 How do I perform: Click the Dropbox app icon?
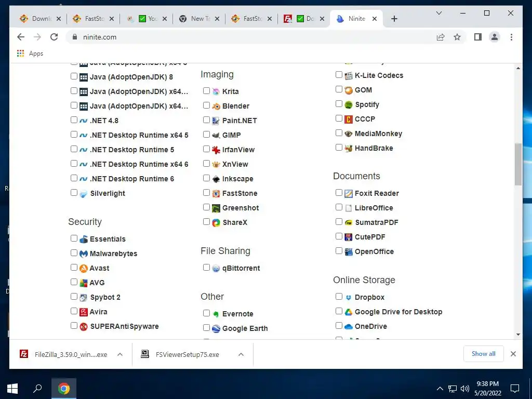(349, 297)
